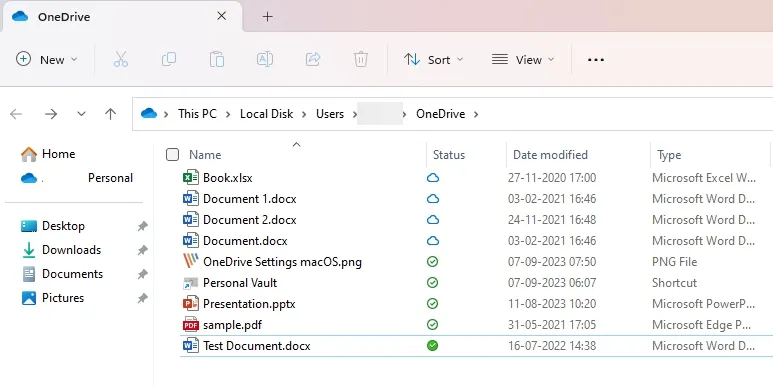Viewport: 773px width, 386px height.
Task: Click cloud status icon for Document.docx
Action: 433,241
